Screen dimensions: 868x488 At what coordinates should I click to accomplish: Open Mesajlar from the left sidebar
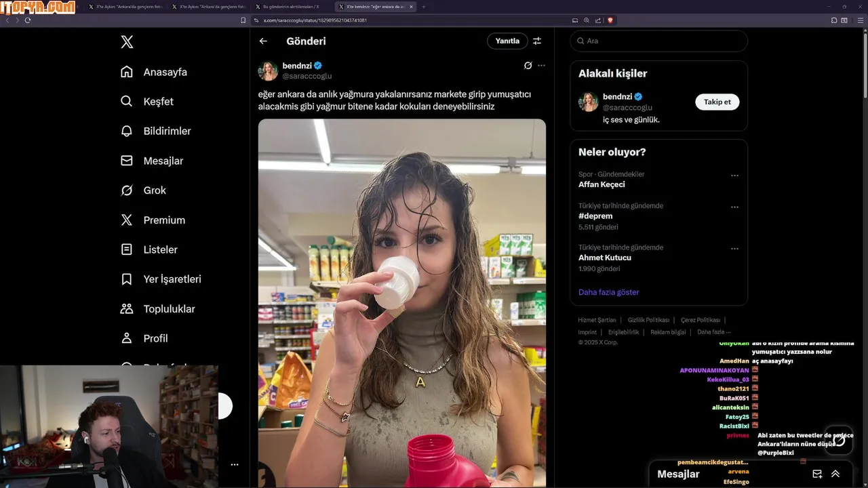pyautogui.click(x=152, y=161)
